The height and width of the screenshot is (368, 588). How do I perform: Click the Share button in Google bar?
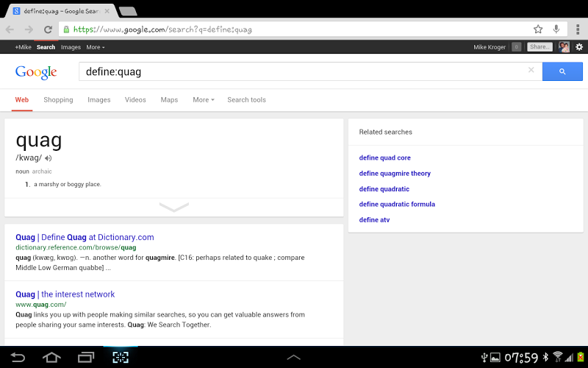539,47
